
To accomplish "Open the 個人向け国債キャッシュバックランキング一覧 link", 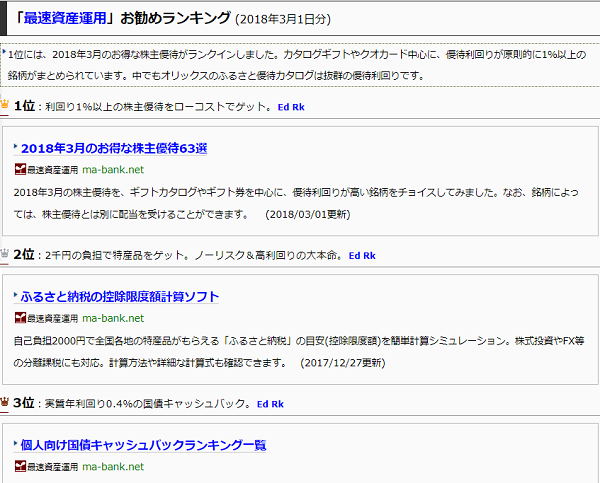I will (x=143, y=445).
